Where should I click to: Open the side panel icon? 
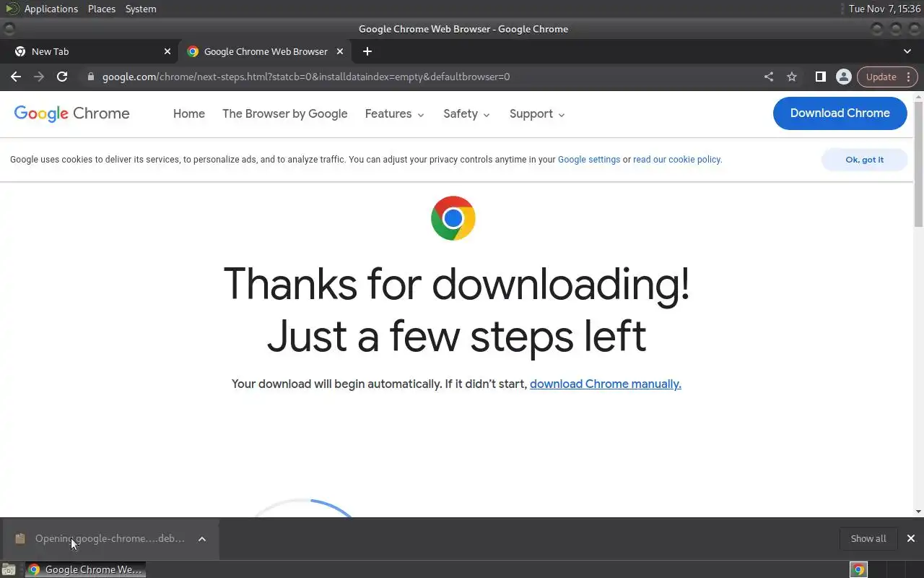[x=821, y=77]
